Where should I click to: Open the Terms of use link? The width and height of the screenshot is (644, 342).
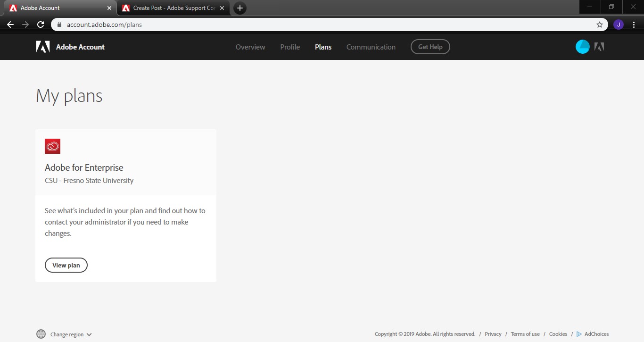click(525, 334)
